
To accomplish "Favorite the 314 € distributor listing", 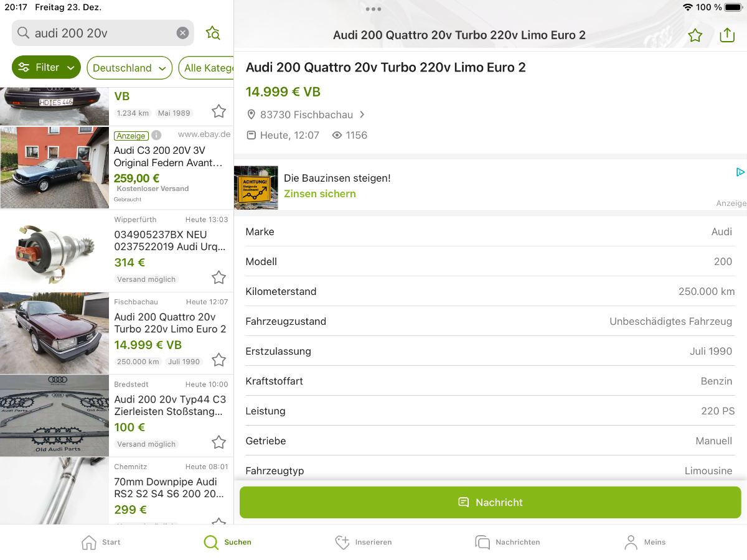I will [x=218, y=278].
